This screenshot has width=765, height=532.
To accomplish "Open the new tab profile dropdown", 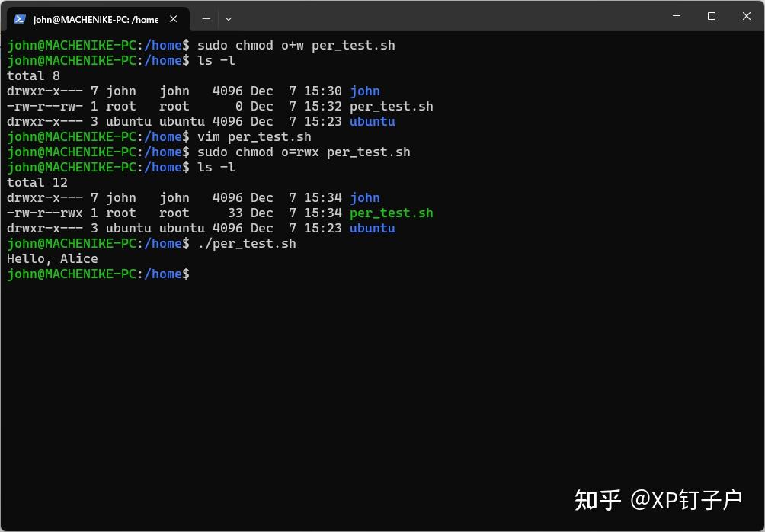I will coord(229,19).
